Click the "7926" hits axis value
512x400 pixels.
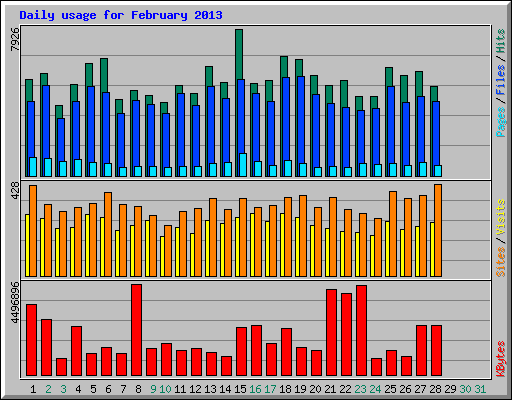15,40
